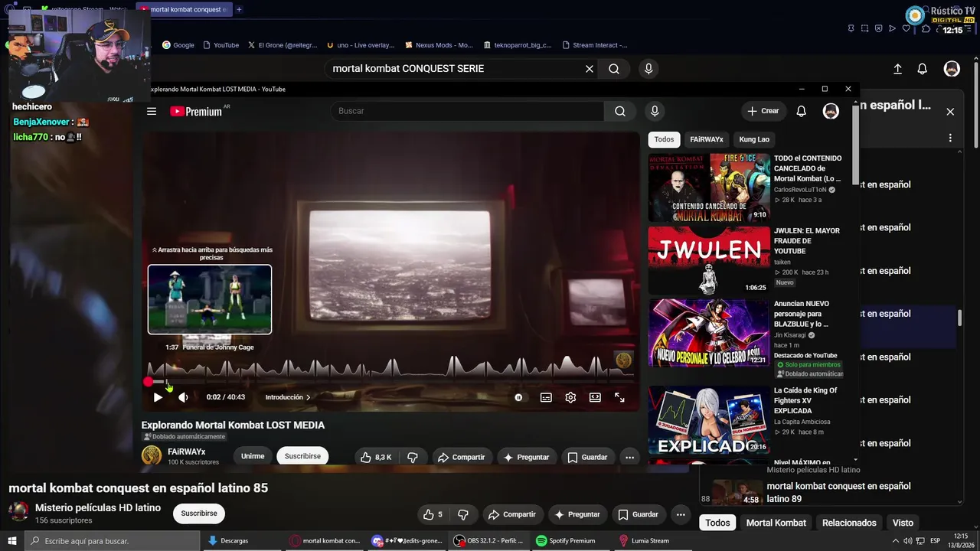This screenshot has width=980, height=551.
Task: Open account avatar menu in popup window
Action: (831, 112)
